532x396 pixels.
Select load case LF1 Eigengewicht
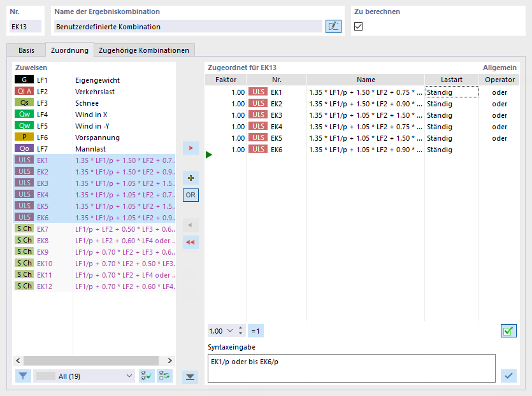pyautogui.click(x=94, y=80)
